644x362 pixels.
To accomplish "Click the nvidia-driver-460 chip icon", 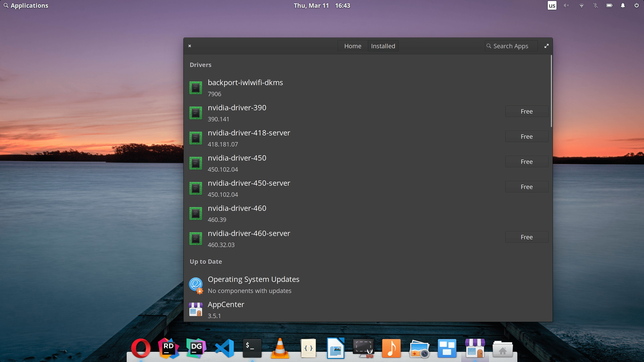I will (196, 213).
